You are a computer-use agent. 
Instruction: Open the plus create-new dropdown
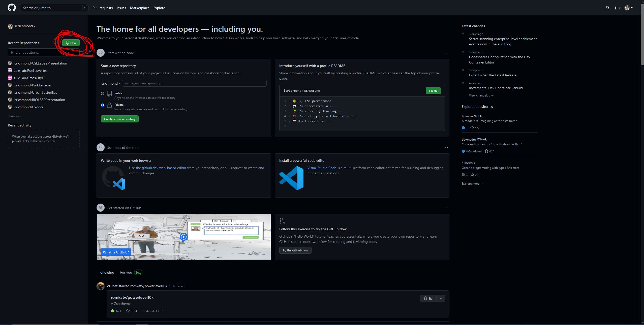pos(617,8)
